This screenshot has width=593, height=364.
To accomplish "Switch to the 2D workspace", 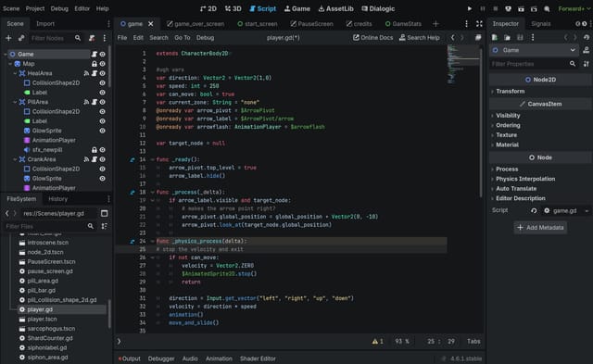I will coord(208,8).
